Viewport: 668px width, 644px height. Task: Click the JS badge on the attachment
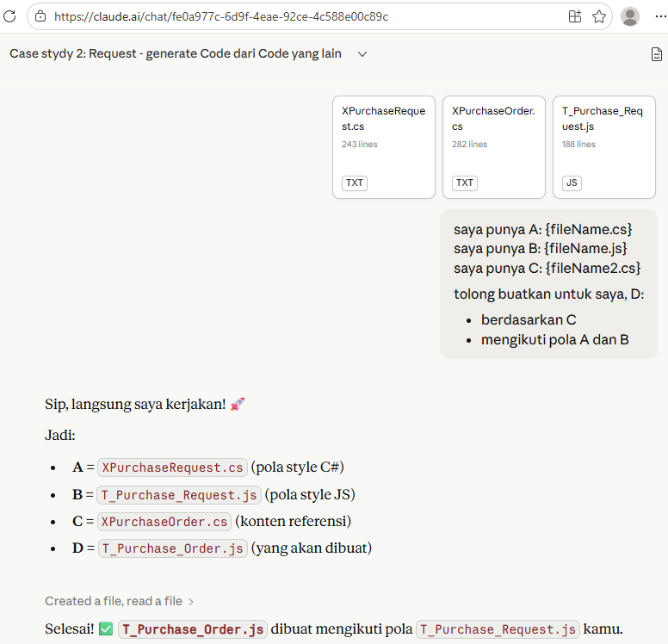click(571, 183)
